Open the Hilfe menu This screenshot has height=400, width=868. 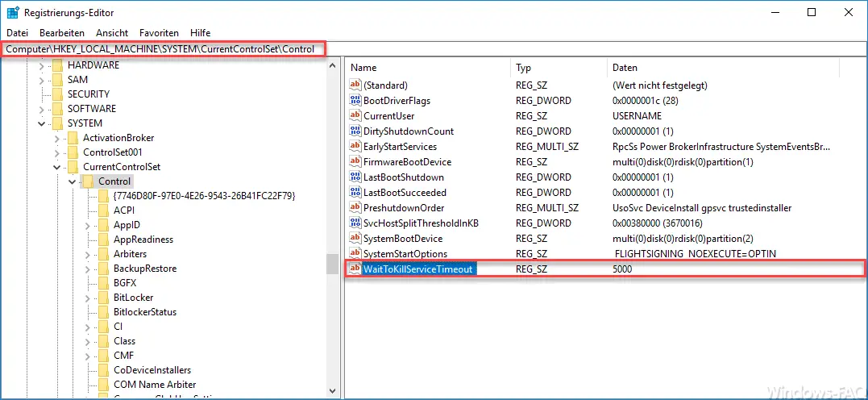pyautogui.click(x=201, y=33)
